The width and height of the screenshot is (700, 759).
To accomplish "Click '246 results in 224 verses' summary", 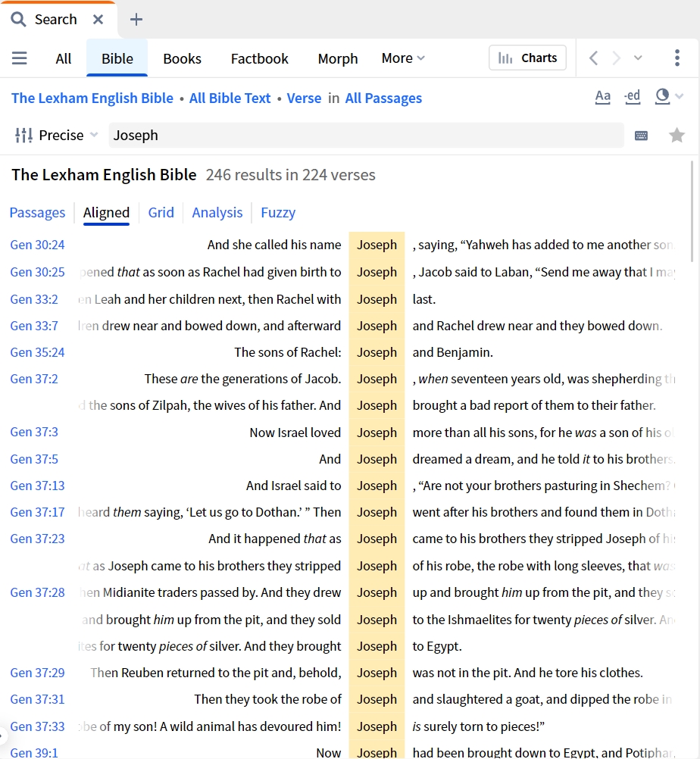I will (290, 175).
